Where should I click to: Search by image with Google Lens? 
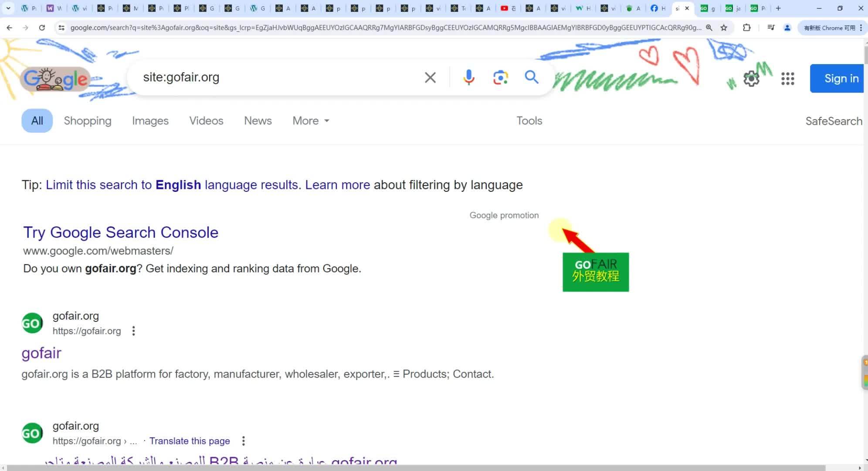501,78
